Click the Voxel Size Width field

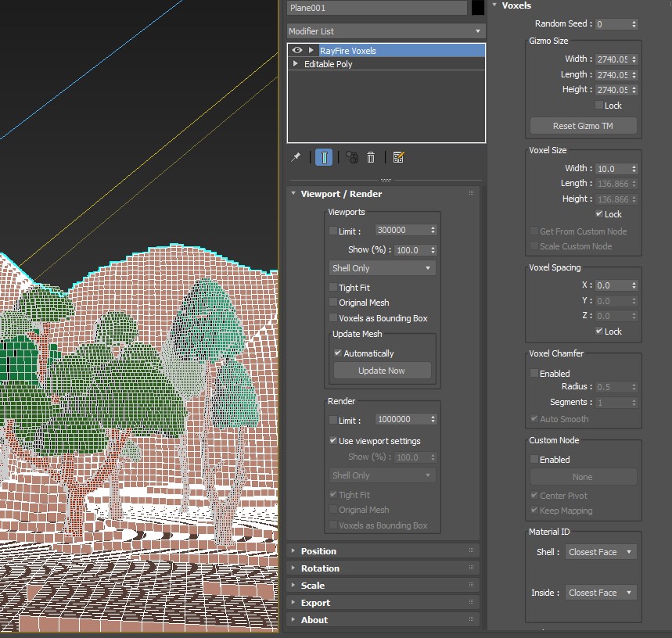611,169
